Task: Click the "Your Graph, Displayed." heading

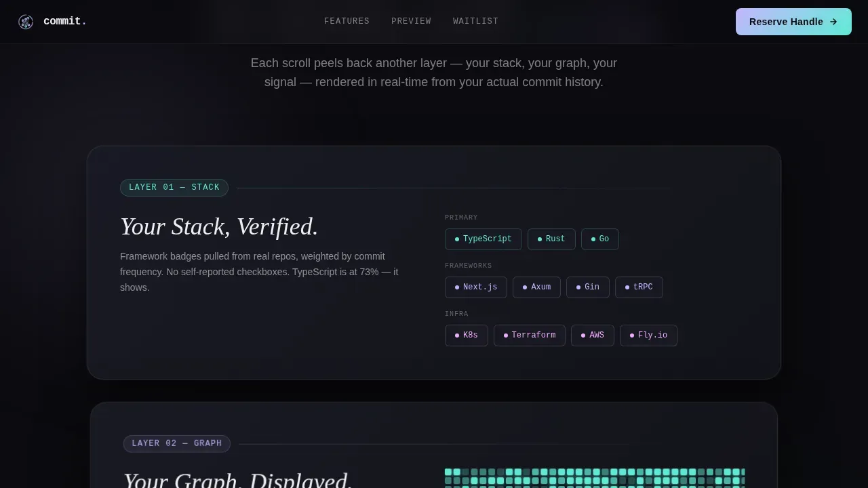Action: click(238, 479)
